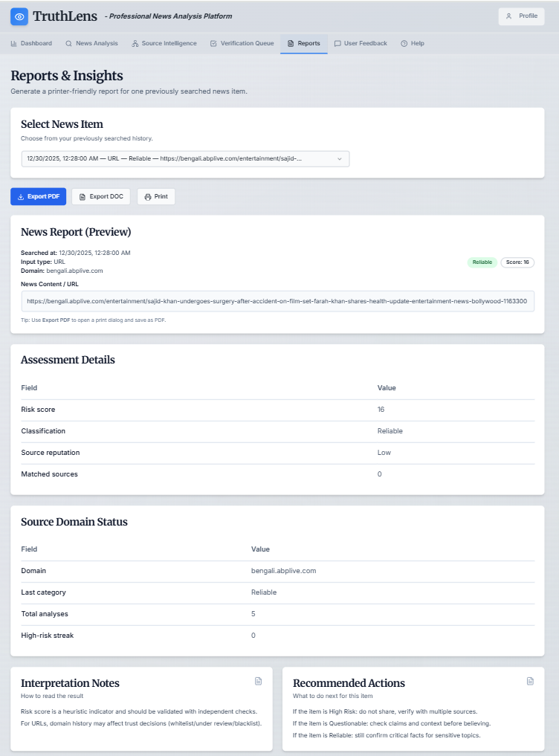Click the dropdown chevron arrow

pos(339,158)
